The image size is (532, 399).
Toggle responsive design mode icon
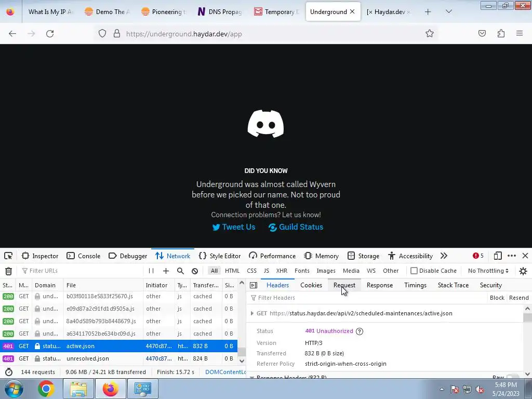[498, 256]
